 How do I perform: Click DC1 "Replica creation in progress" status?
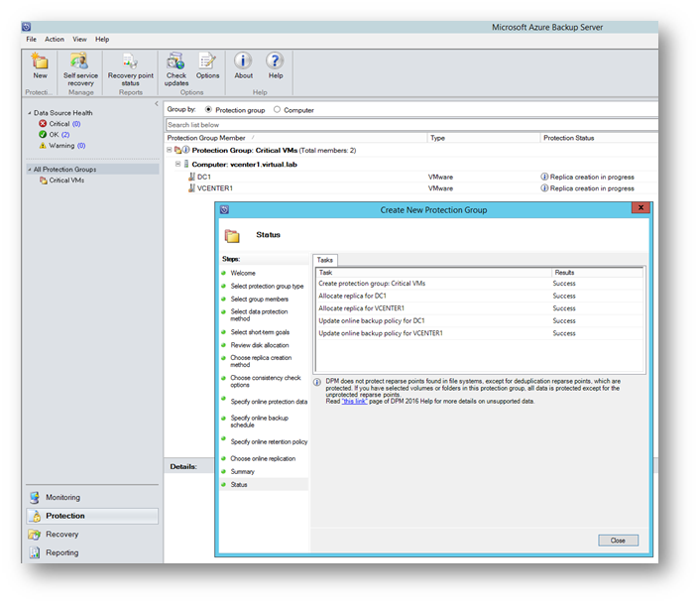point(592,177)
